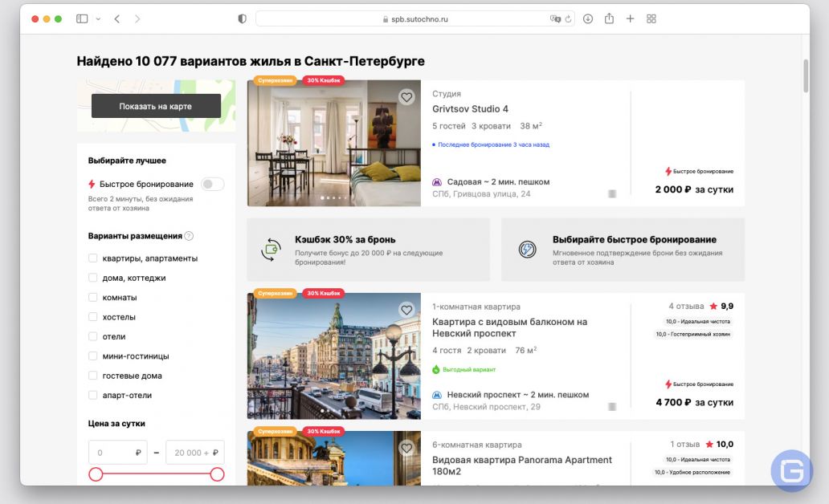The image size is (829, 504).
Task: Add Grivtsov Studio 4 to favorites
Action: (406, 97)
